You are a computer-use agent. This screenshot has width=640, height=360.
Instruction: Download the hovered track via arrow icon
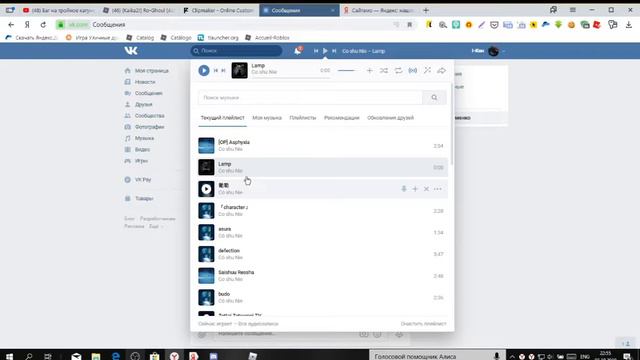pos(404,189)
